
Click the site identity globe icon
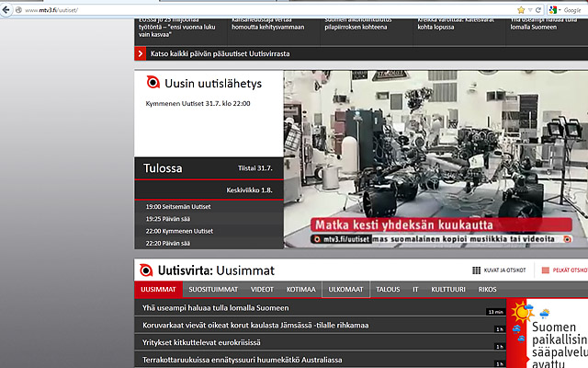coord(18,10)
